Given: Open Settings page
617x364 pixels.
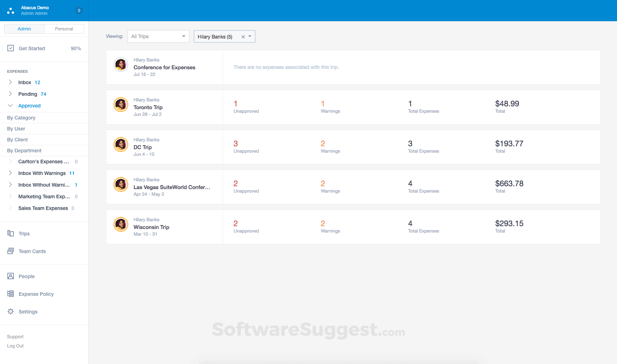Looking at the screenshot, I should [28, 312].
